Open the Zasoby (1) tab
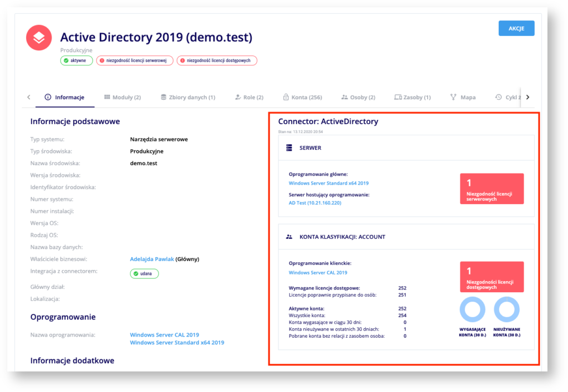This screenshot has width=568, height=392. (413, 97)
